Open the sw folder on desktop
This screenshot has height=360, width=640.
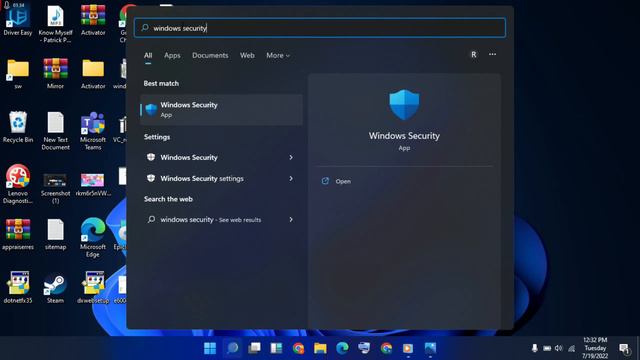(x=18, y=73)
